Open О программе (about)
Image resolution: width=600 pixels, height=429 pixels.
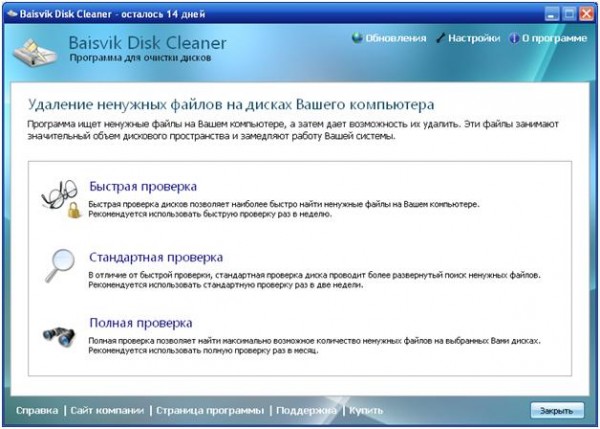pyautogui.click(x=554, y=38)
